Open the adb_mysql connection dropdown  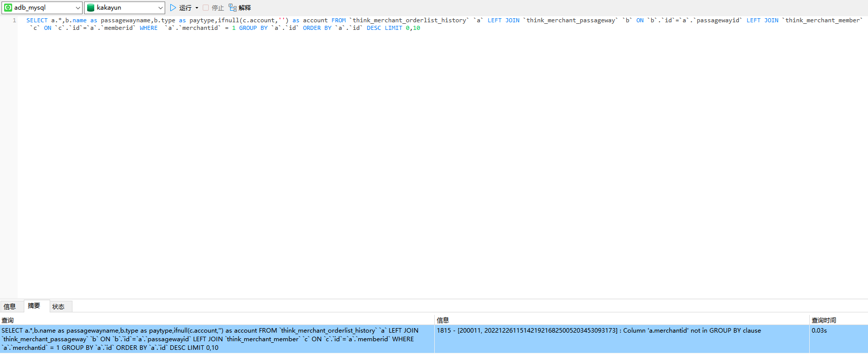(x=42, y=8)
